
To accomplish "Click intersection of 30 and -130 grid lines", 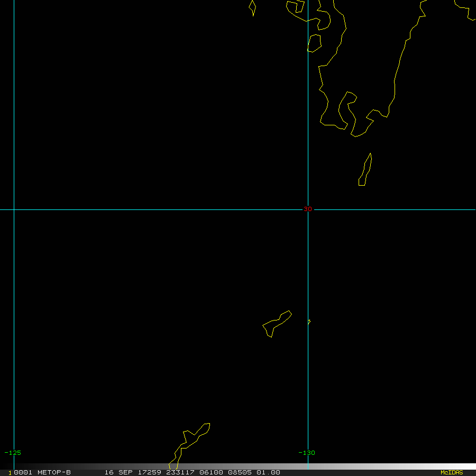I will coord(308,209).
